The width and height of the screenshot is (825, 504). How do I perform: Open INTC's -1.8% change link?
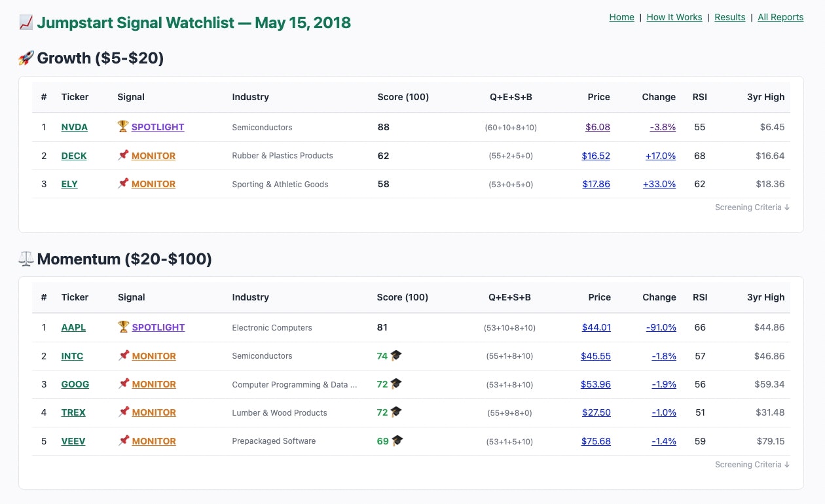click(664, 356)
